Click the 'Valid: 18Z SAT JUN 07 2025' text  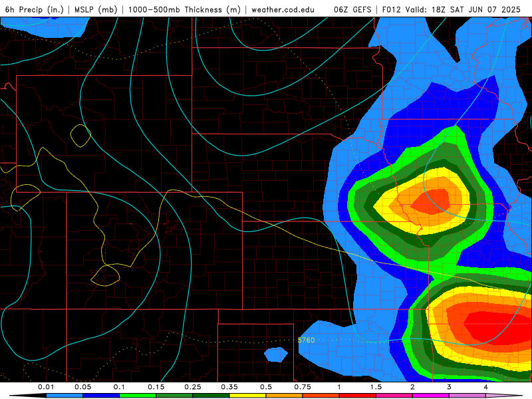pos(462,9)
